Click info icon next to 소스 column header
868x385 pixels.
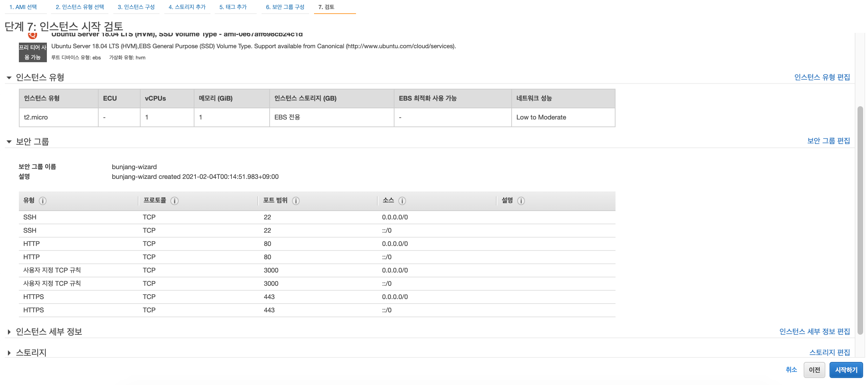pos(402,201)
